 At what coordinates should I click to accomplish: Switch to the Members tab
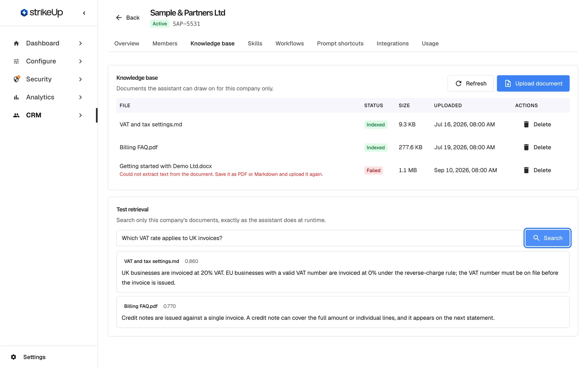165,44
